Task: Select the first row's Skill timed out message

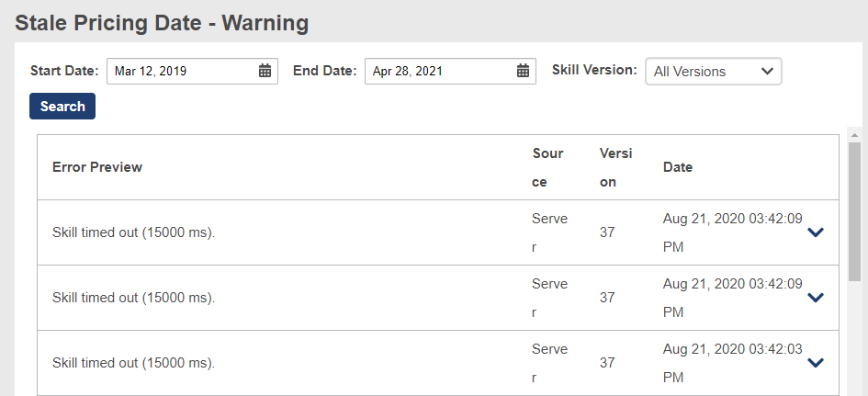Action: 133,232
